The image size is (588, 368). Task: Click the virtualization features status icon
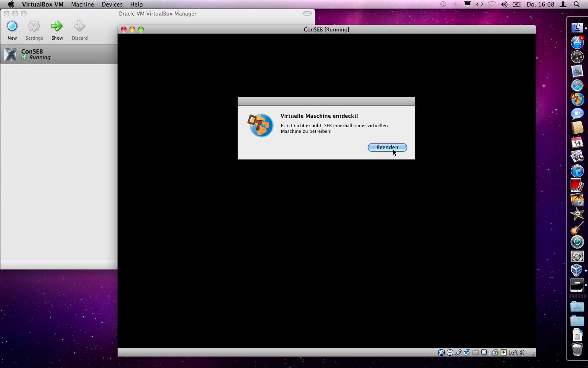coord(484,352)
